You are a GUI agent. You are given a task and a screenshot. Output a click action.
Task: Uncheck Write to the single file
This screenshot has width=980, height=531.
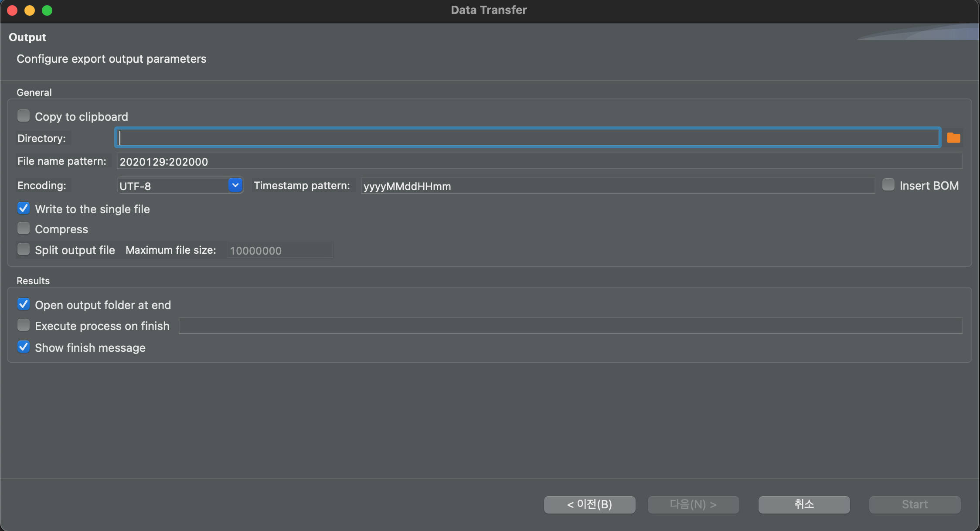24,208
